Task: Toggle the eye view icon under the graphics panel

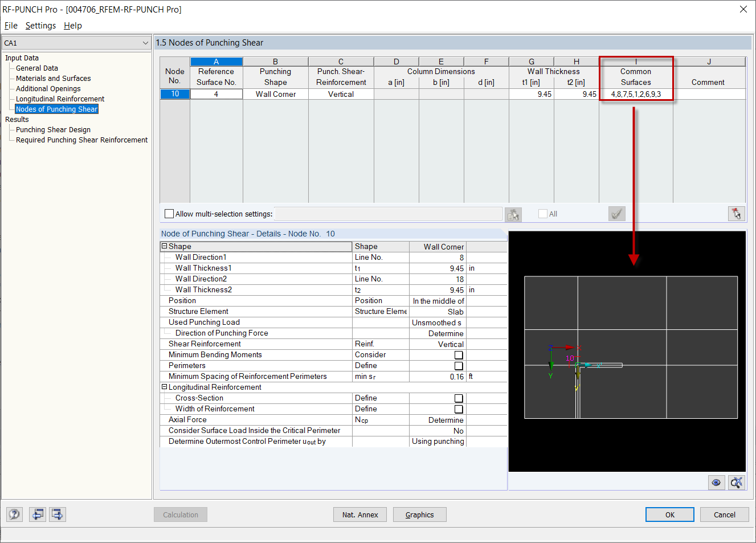Action: pos(716,482)
